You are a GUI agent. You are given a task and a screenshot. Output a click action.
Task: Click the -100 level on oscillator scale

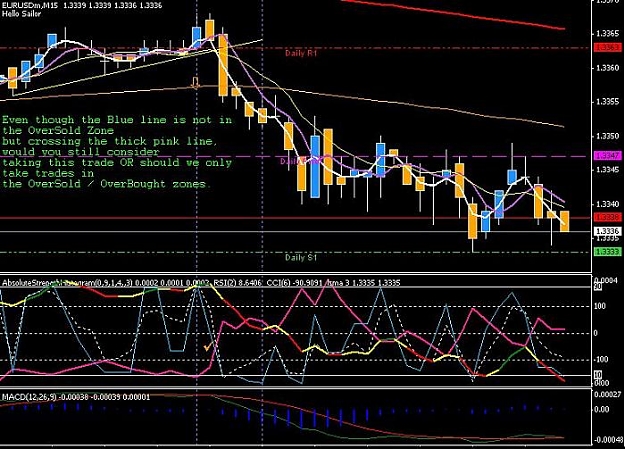601,359
